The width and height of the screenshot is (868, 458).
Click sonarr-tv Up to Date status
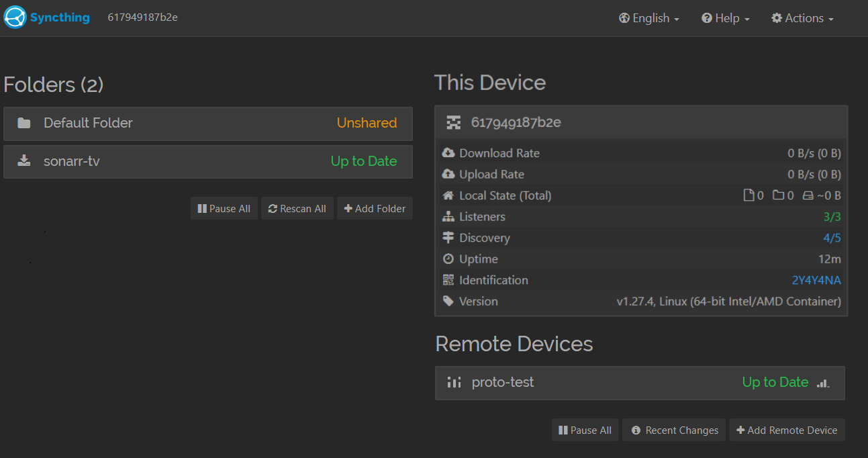click(364, 161)
